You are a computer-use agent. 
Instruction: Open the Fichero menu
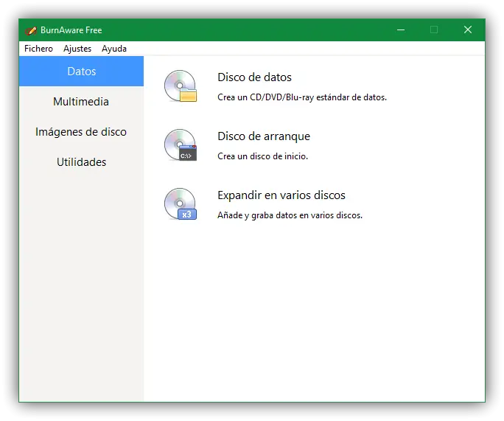pyautogui.click(x=38, y=49)
